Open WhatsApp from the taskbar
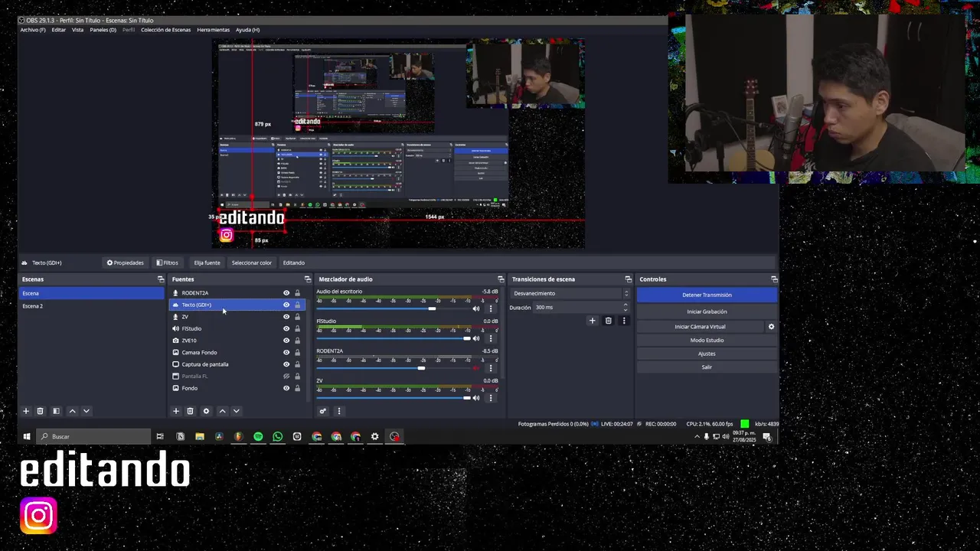This screenshot has height=551, width=980. [x=278, y=436]
